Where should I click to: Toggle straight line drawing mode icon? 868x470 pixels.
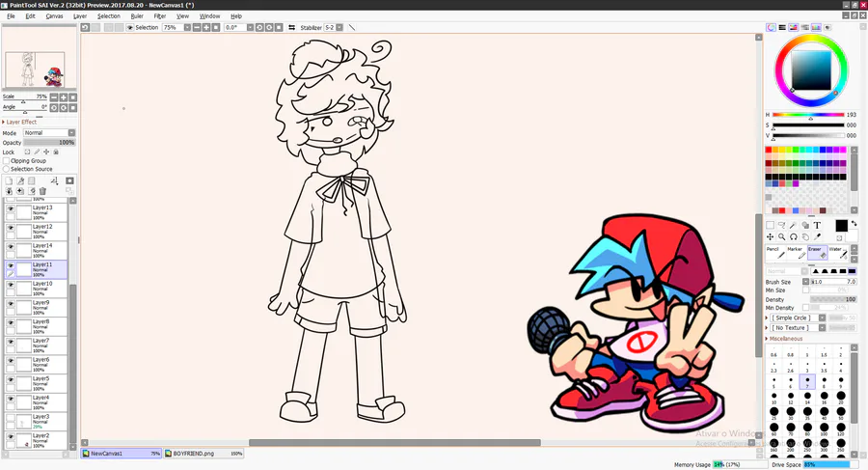coord(351,27)
